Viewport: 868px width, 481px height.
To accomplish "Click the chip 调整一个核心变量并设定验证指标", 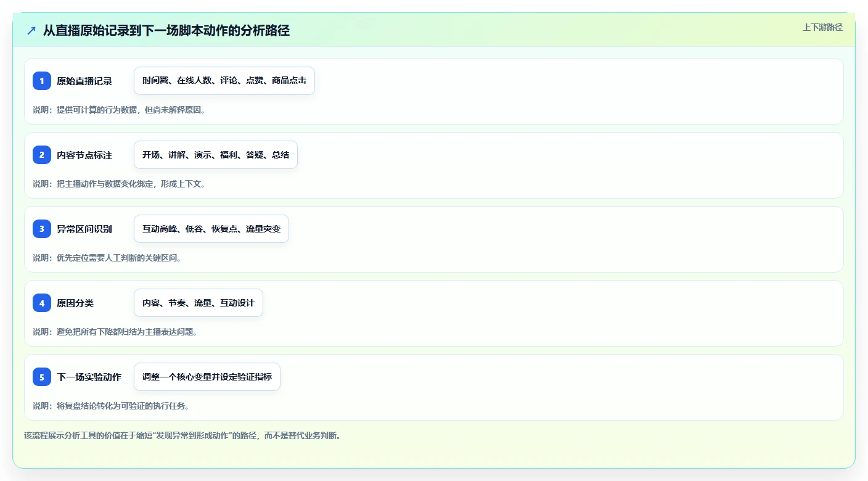I will [207, 377].
